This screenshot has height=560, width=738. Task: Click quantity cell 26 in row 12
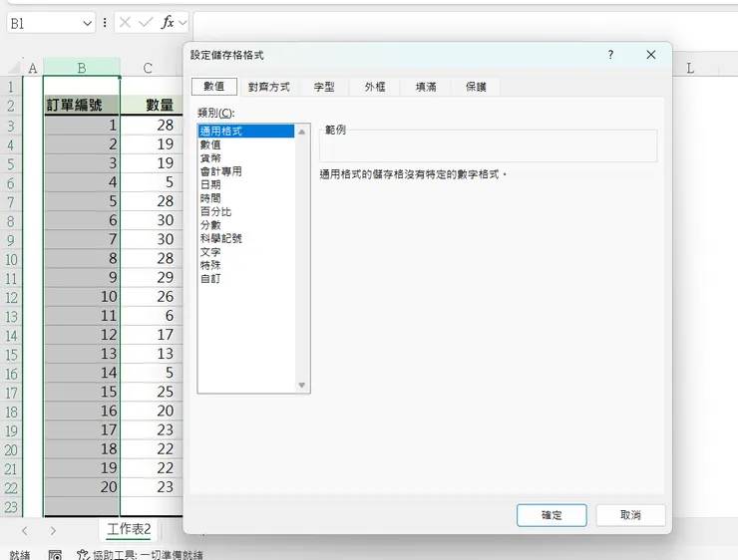pyautogui.click(x=151, y=297)
